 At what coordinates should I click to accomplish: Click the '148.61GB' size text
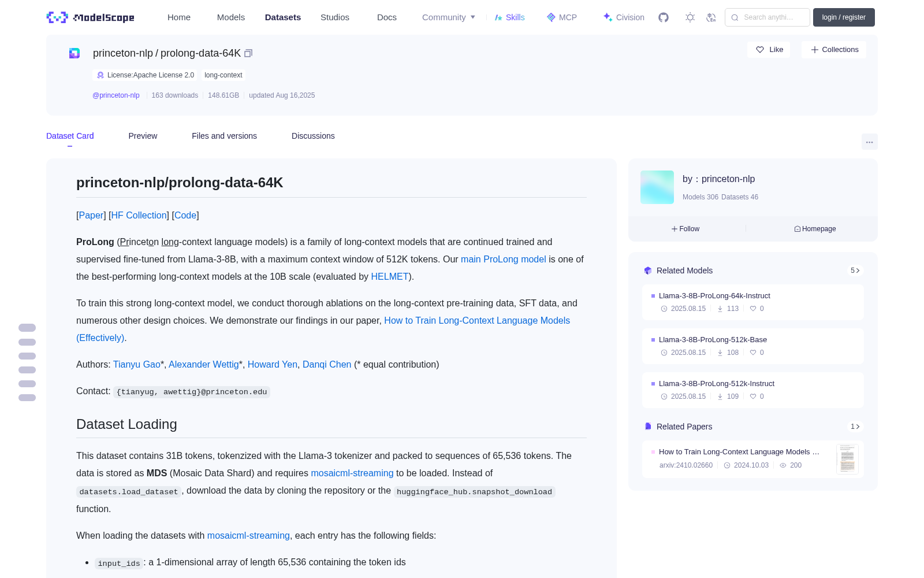click(x=223, y=95)
